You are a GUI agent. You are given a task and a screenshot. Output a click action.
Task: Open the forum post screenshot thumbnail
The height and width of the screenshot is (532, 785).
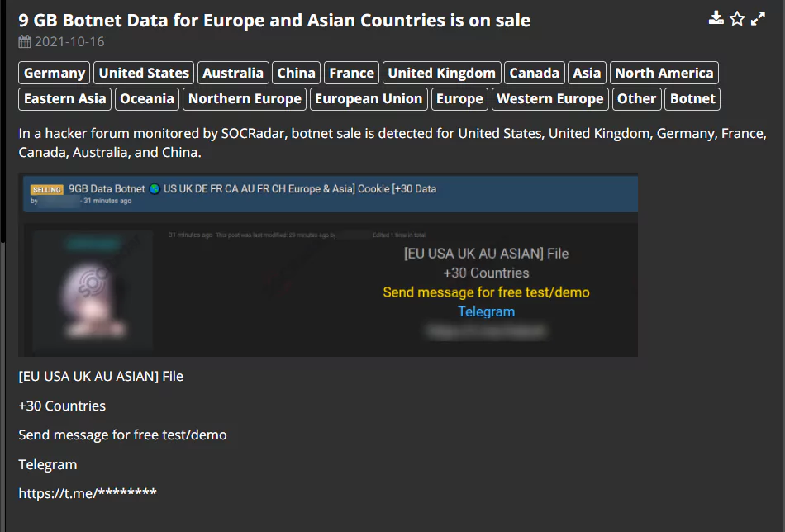328,264
